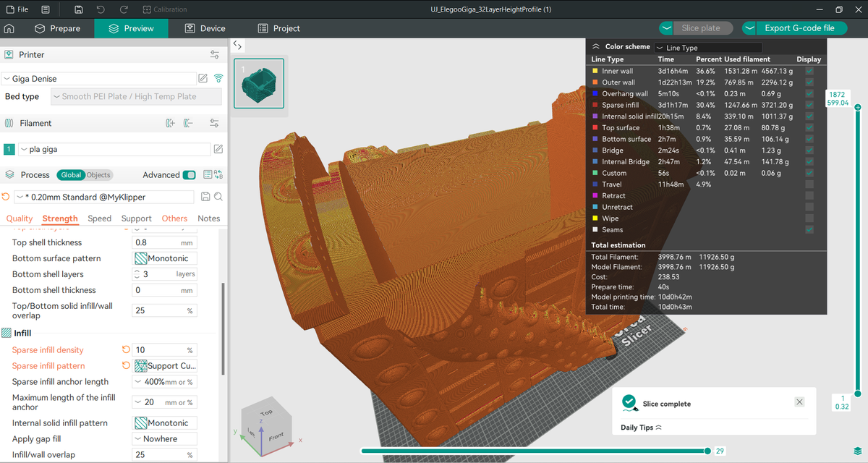Image resolution: width=868 pixels, height=463 pixels.
Task: Reset Sparse infill density to default
Action: (x=127, y=350)
